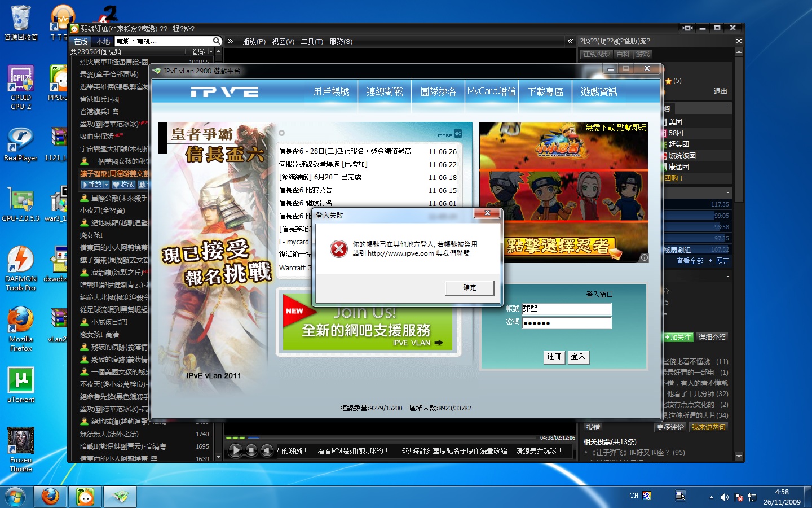This screenshot has width=812, height=508.
Task: Click the 密碼 password input field
Action: click(x=567, y=323)
